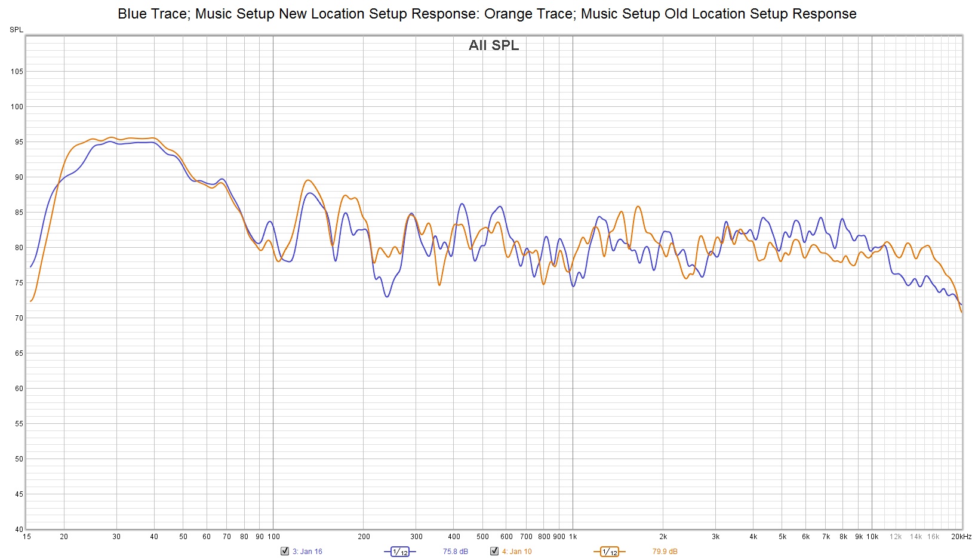This screenshot has width=975, height=560.
Task: Select the '4: Jan 10' legend label
Action: click(516, 552)
